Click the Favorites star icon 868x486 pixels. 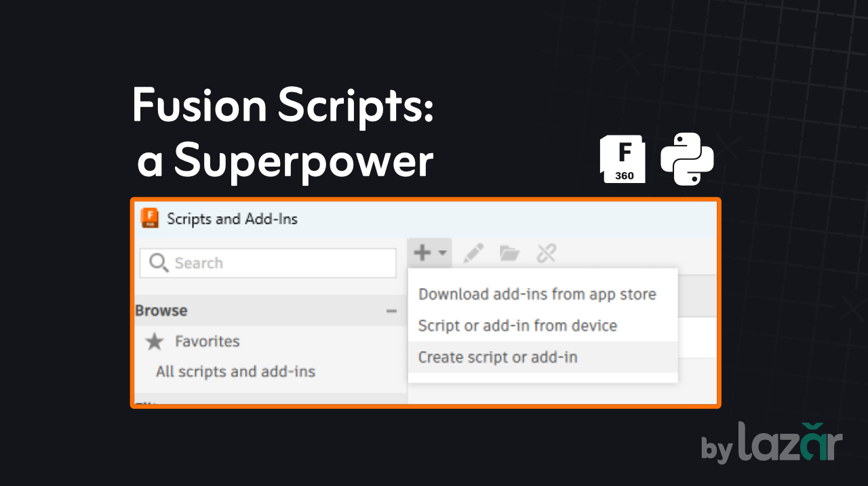[x=155, y=342]
